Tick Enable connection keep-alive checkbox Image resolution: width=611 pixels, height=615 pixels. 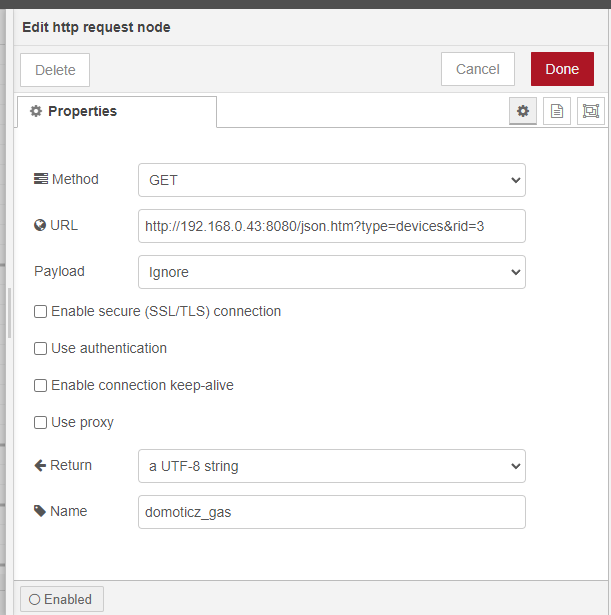click(41, 385)
